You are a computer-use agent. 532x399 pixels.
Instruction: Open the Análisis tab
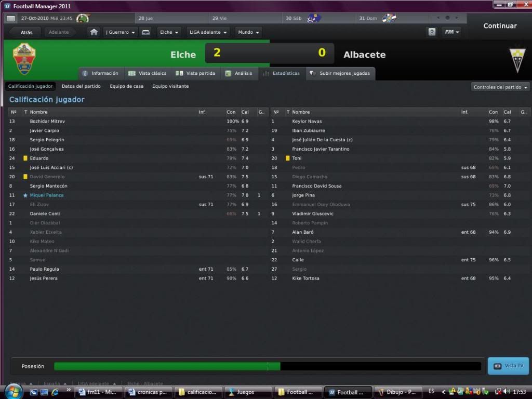(239, 73)
